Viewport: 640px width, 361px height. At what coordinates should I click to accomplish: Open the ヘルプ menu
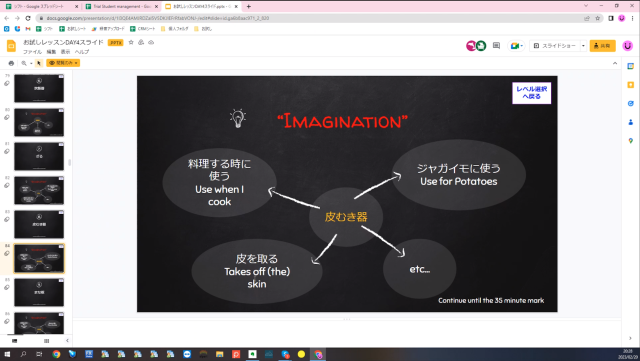pyautogui.click(x=82, y=52)
